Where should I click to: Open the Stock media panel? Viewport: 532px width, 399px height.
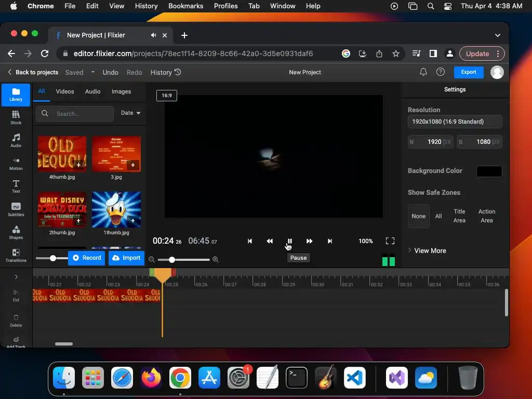16,117
